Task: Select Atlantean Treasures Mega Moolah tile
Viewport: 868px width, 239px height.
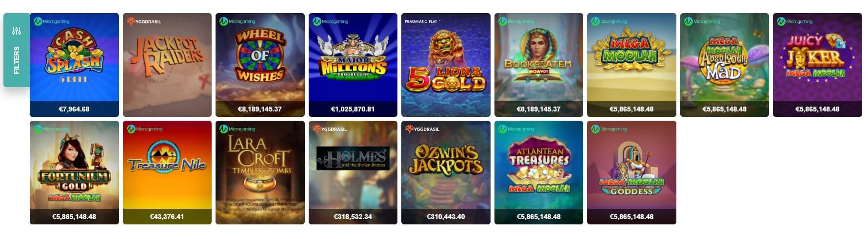Action: click(539, 172)
